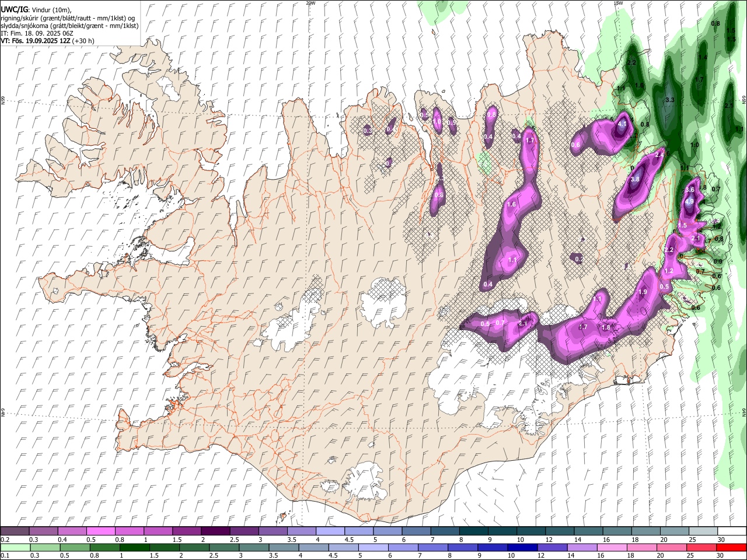
Task: Click the 1.9 value in the southeast snow band
Action: tap(643, 292)
